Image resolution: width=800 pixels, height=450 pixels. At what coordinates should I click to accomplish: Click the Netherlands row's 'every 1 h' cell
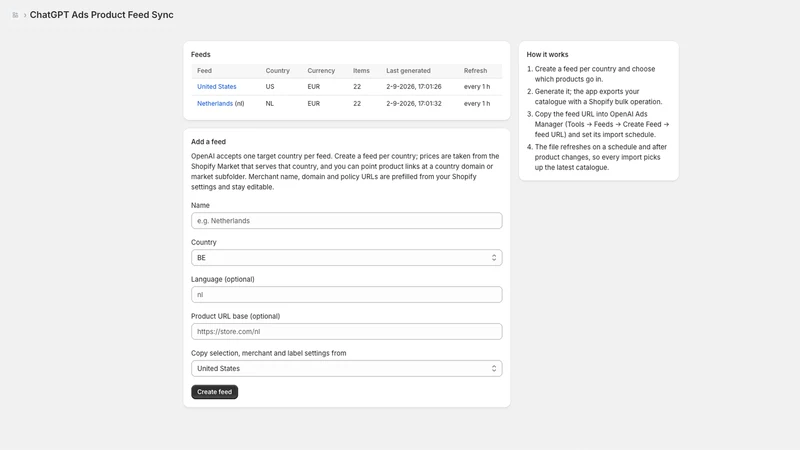[x=477, y=104]
